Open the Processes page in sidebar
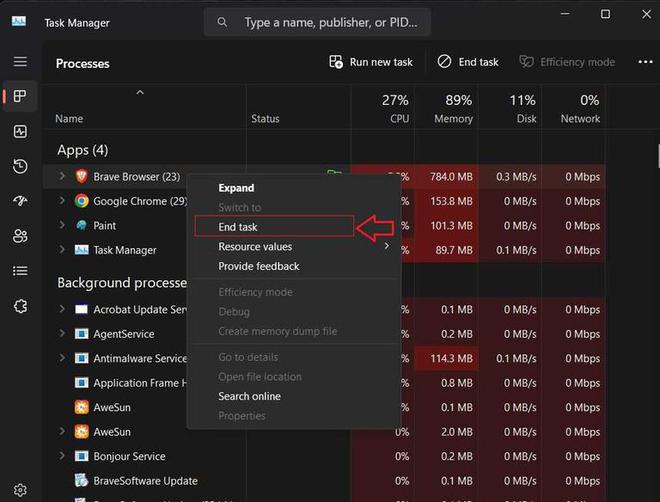 click(20, 96)
